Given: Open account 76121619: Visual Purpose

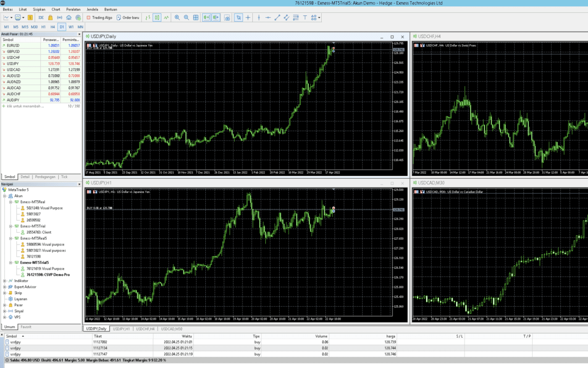Looking at the screenshot, I should 45,269.
